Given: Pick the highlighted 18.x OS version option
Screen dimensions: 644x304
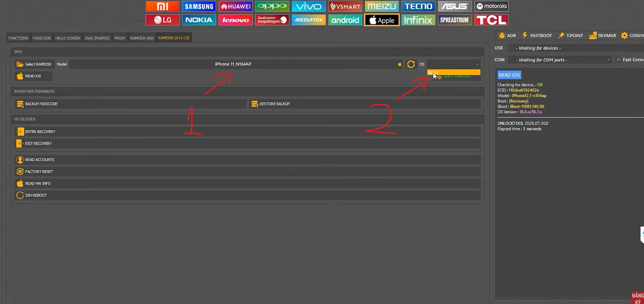Looking at the screenshot, I should point(453,72).
